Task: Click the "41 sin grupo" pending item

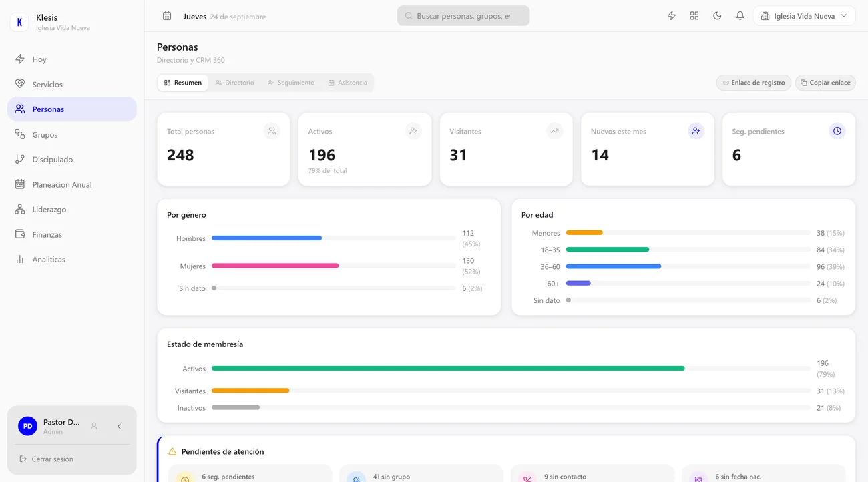Action: click(x=421, y=473)
